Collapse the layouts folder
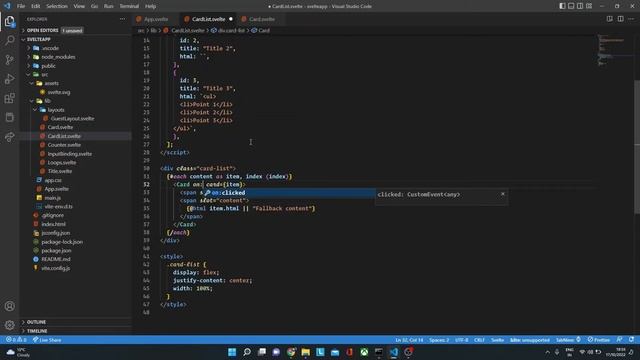Viewport: 640px width, 360px height. click(56, 110)
